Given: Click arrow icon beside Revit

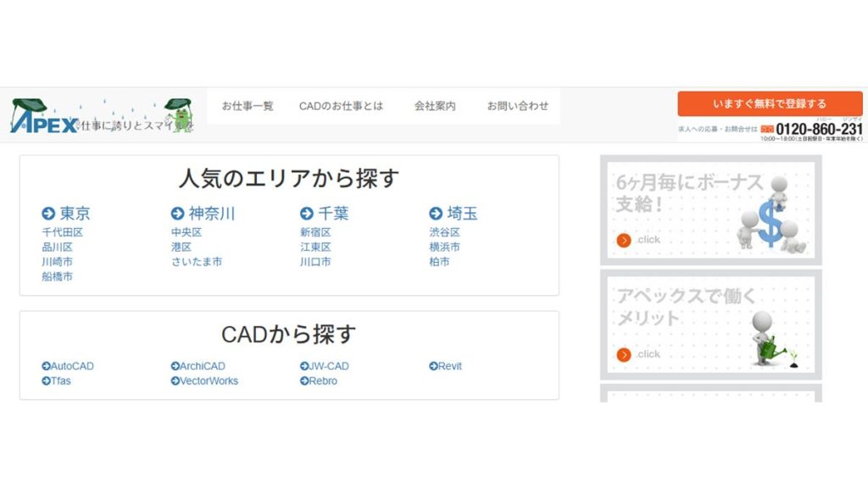Looking at the screenshot, I should pos(433,366).
